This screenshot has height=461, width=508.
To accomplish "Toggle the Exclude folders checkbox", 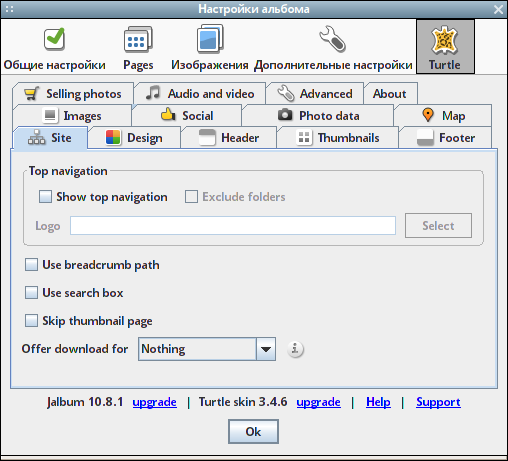I will [x=191, y=197].
